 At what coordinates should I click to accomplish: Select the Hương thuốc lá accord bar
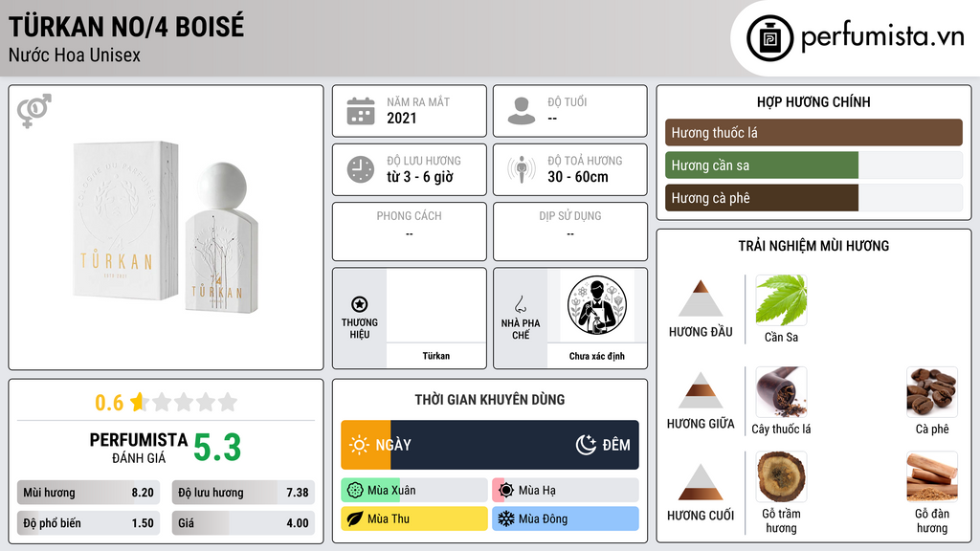813,132
